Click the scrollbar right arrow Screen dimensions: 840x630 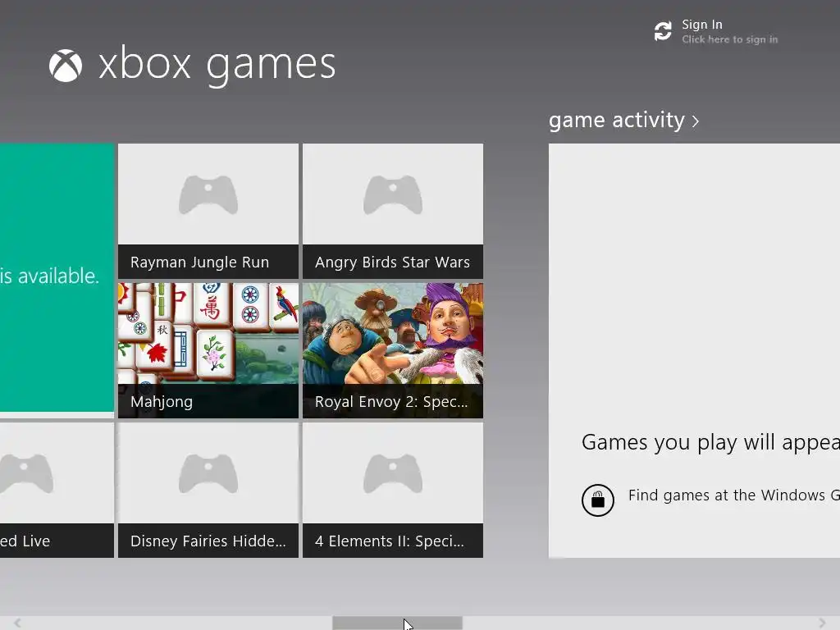coord(822,623)
